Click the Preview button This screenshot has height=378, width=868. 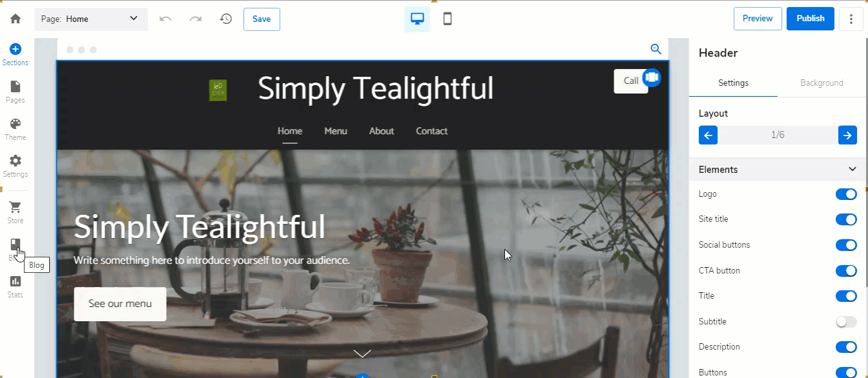pos(758,19)
